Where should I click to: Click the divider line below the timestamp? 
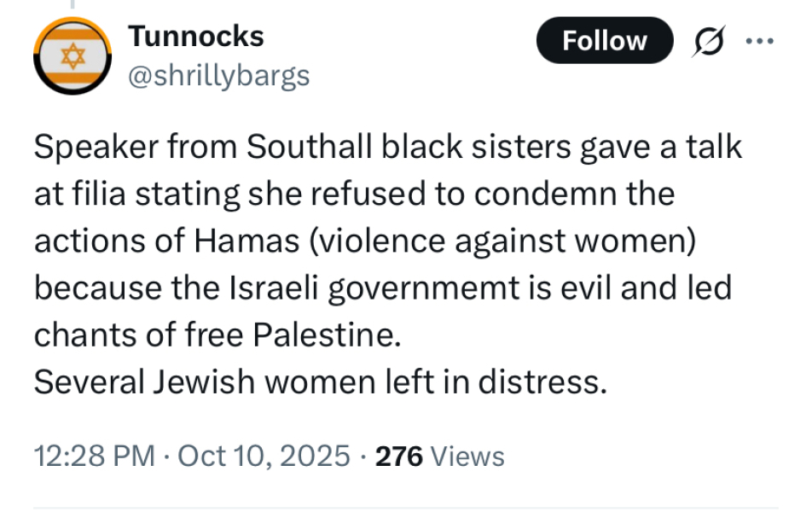click(x=406, y=508)
